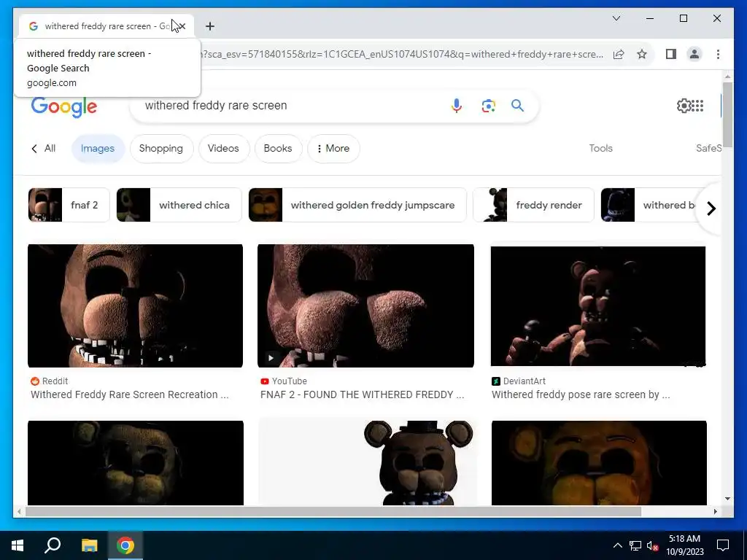Select the withered chica suggestion chip
747x560 pixels.
tap(179, 205)
